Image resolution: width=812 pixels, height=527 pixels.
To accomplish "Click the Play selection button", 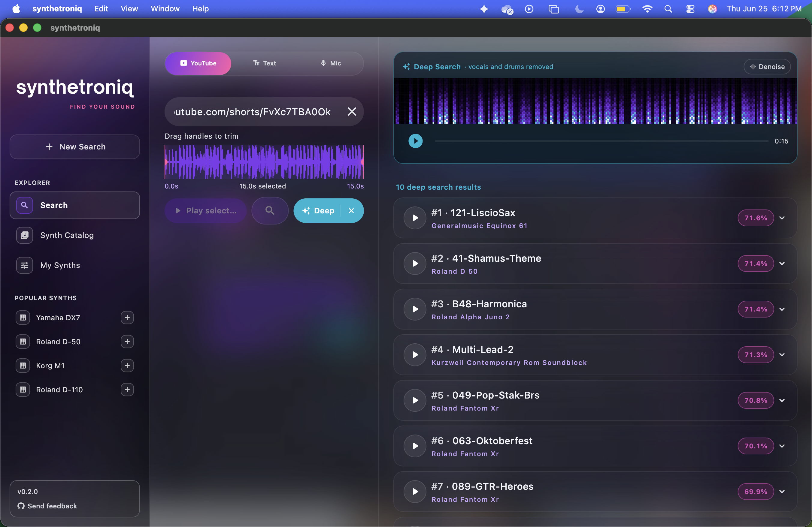I will 206,211.
